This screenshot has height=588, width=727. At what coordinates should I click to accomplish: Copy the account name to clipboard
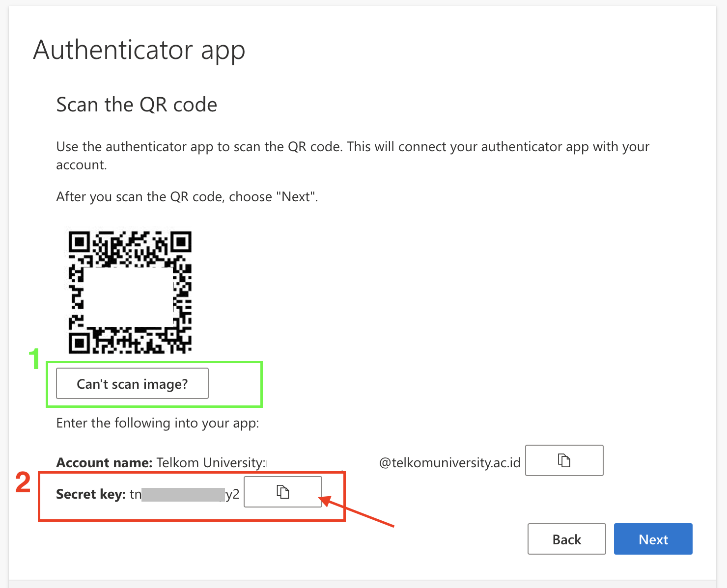tap(564, 460)
